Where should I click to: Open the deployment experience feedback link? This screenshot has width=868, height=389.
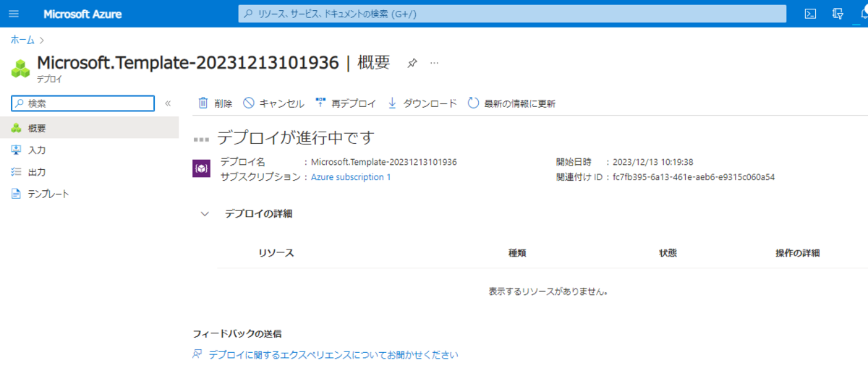coord(333,355)
